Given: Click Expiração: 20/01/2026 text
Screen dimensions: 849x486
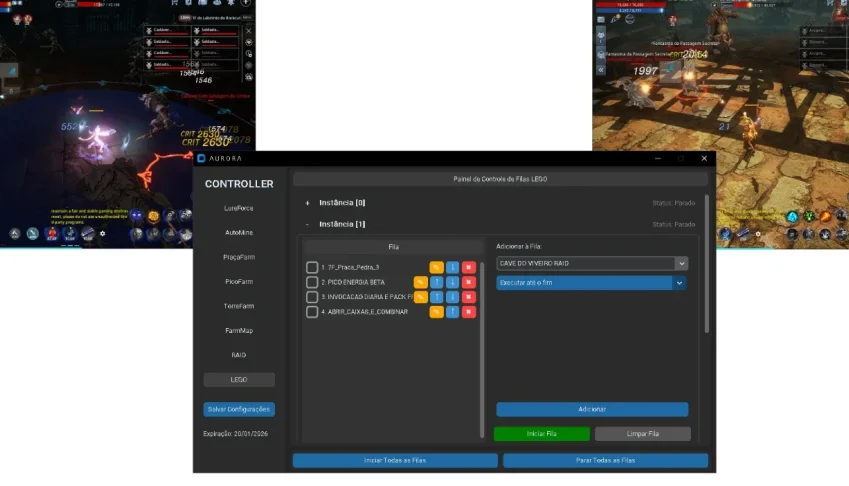Looking at the screenshot, I should point(235,434).
